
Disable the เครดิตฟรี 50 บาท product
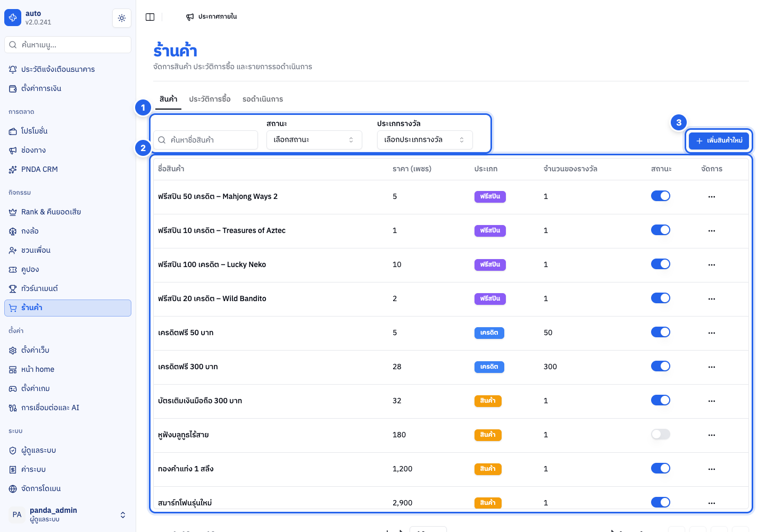point(661,332)
